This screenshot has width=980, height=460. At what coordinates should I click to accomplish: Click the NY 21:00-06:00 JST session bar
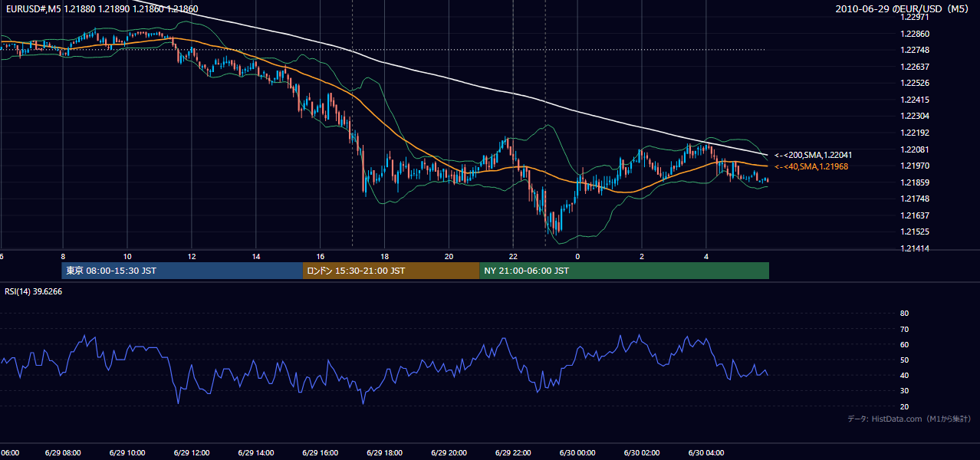tap(624, 271)
